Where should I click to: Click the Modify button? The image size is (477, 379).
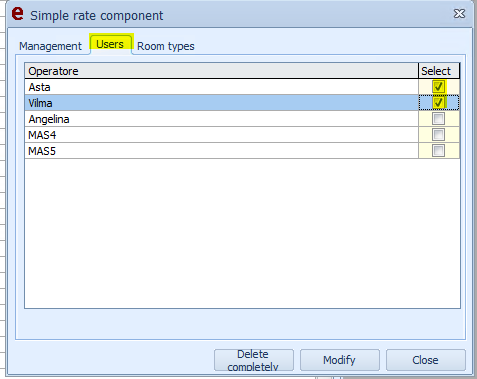point(340,360)
